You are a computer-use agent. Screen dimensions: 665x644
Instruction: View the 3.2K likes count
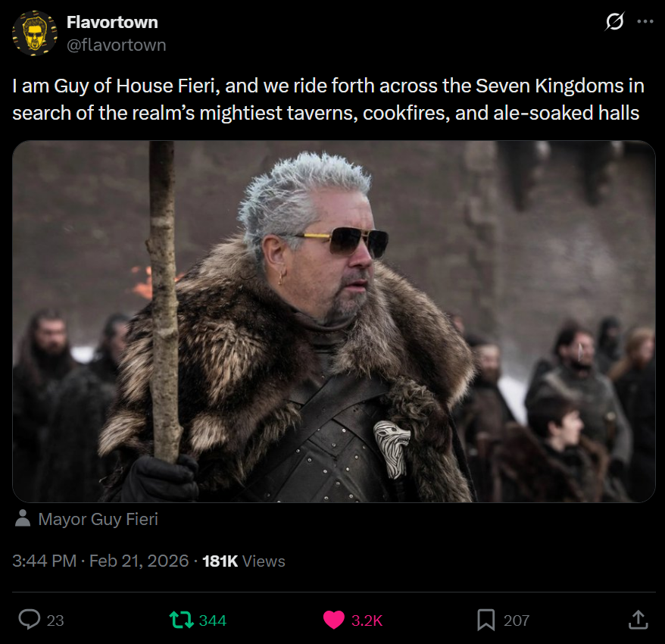[x=367, y=621]
